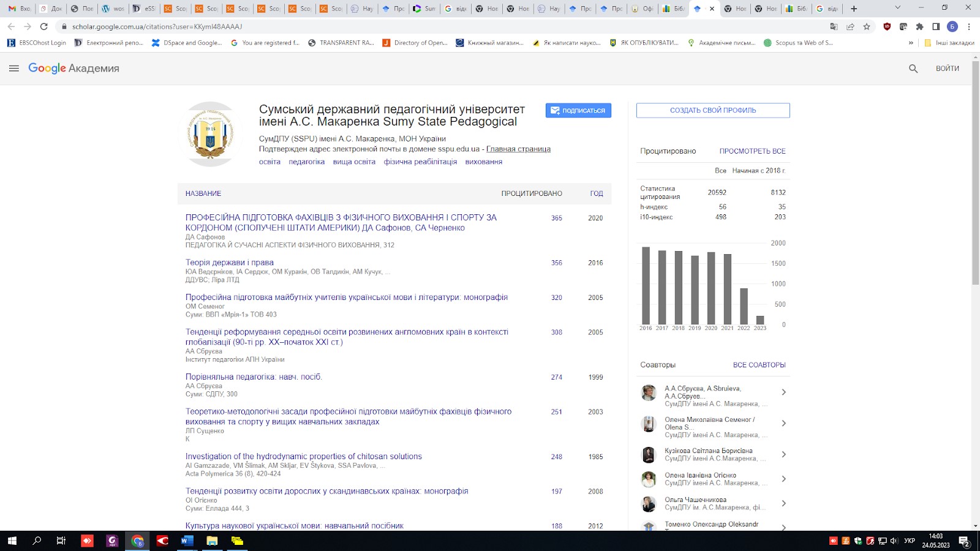Click the Google Академия logo

click(73, 69)
